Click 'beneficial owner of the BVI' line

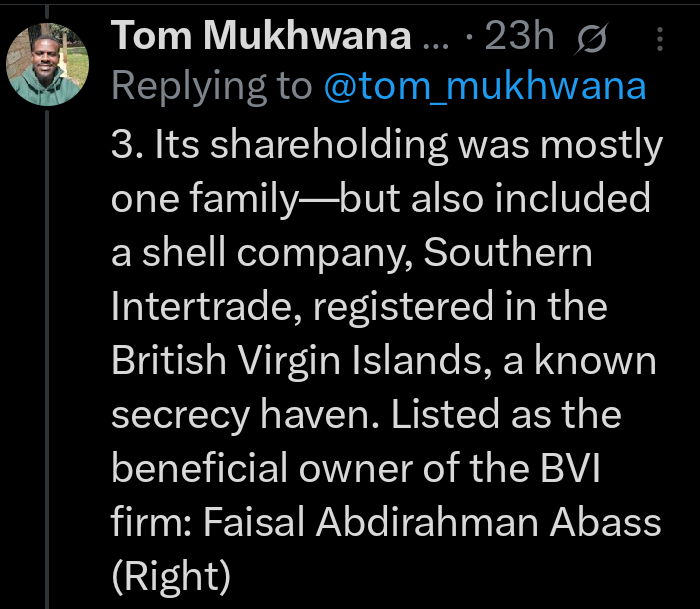pyautogui.click(x=355, y=467)
